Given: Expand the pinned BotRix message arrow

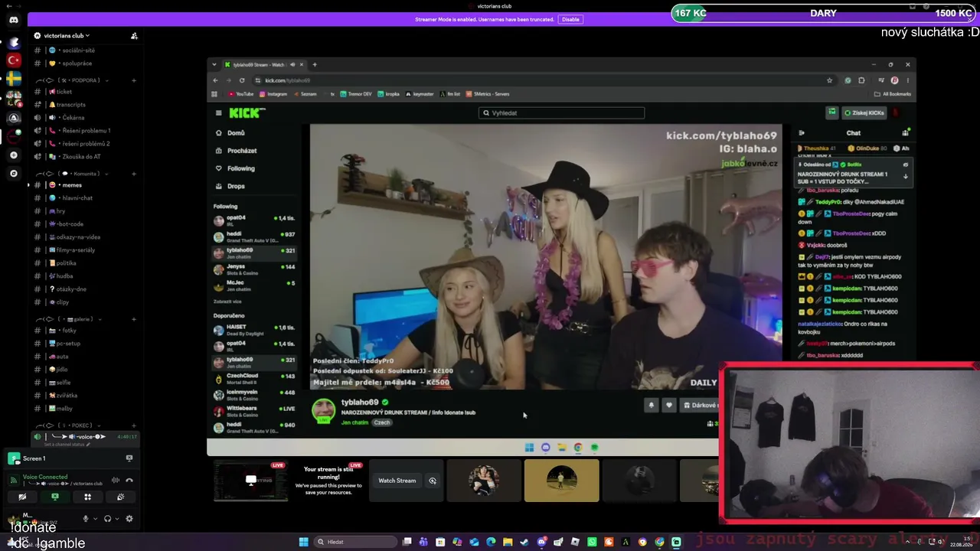Looking at the screenshot, I should coord(906,177).
